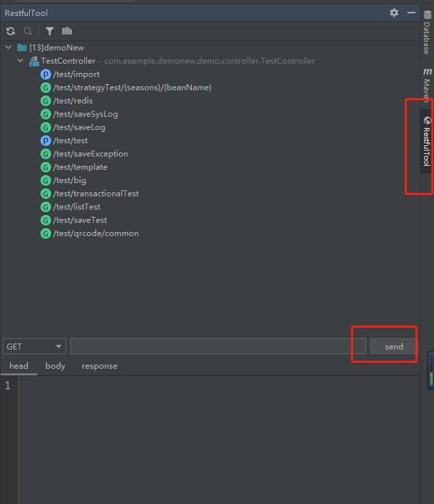This screenshot has height=504, width=434.
Task: Collapse the [13]demoNew project node
Action: (x=9, y=48)
